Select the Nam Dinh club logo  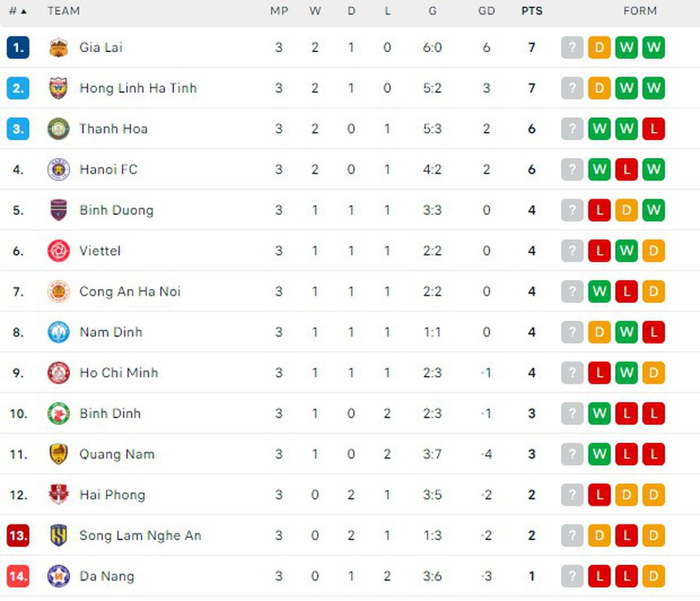(58, 332)
